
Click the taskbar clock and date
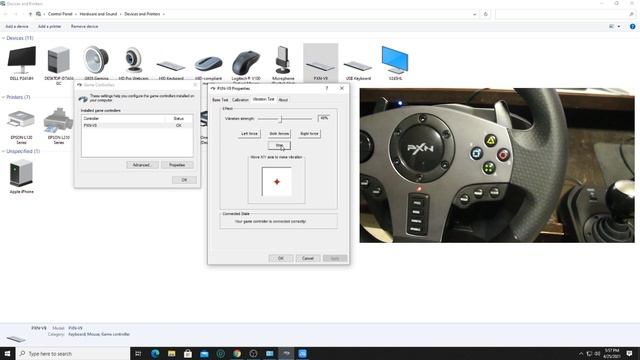point(612,353)
